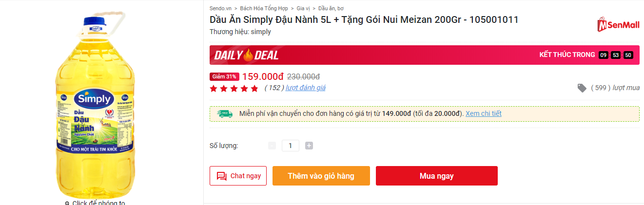The height and width of the screenshot is (205, 644).
Task: Click the flame icon in Daily Deal banner
Action: pyautogui.click(x=249, y=55)
